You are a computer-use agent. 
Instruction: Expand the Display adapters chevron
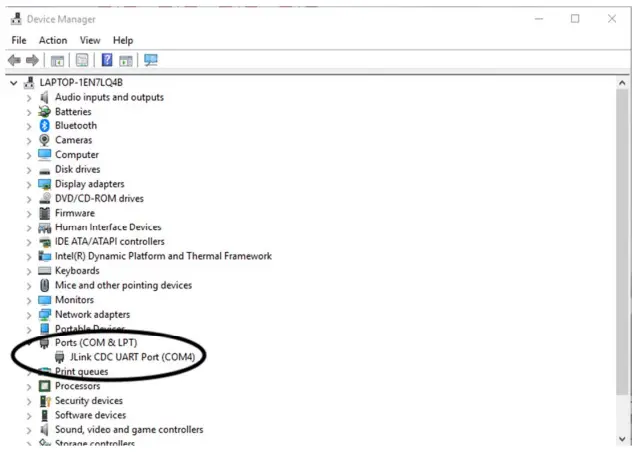(x=29, y=185)
